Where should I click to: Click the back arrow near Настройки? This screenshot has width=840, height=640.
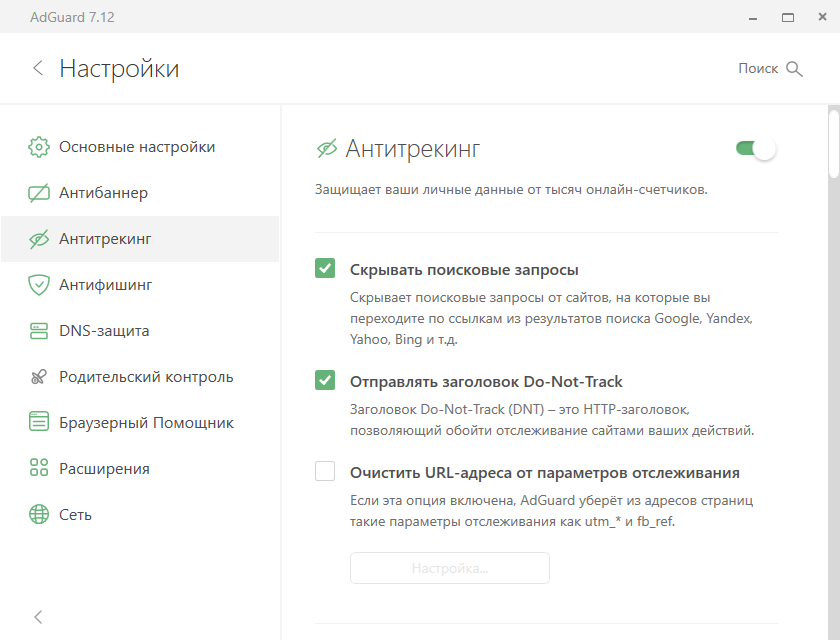38,68
